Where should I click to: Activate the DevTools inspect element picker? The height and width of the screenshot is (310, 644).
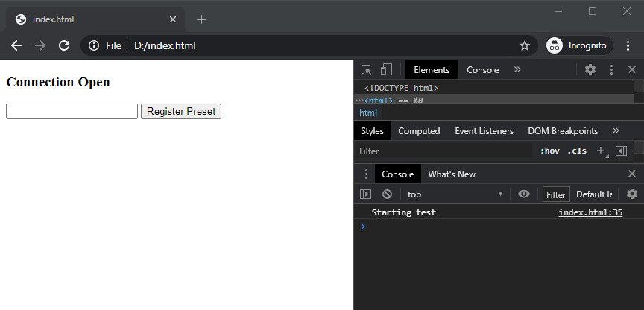click(x=367, y=70)
